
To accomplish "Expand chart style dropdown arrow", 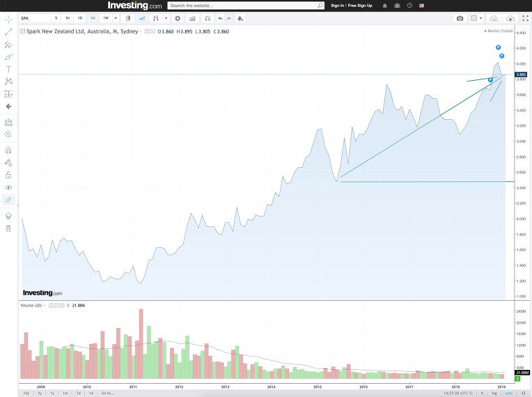I will (166, 18).
